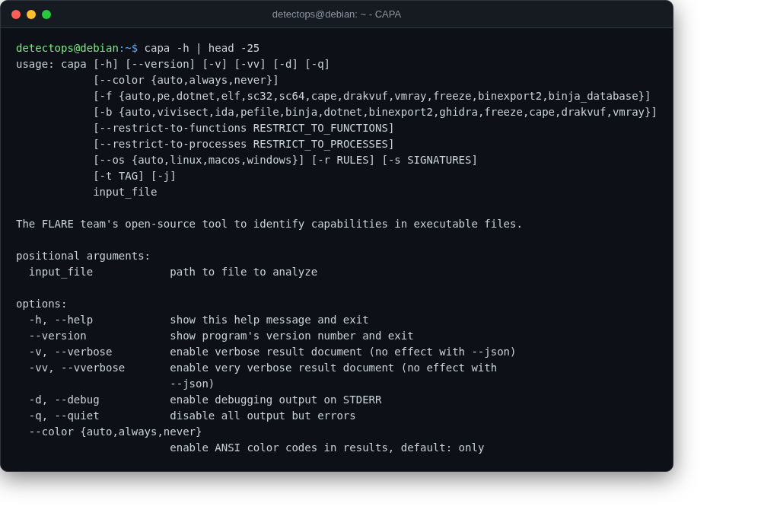
Task: Click the '[-f {auto,pe,dotnet,elf...' format line
Action: (x=372, y=96)
